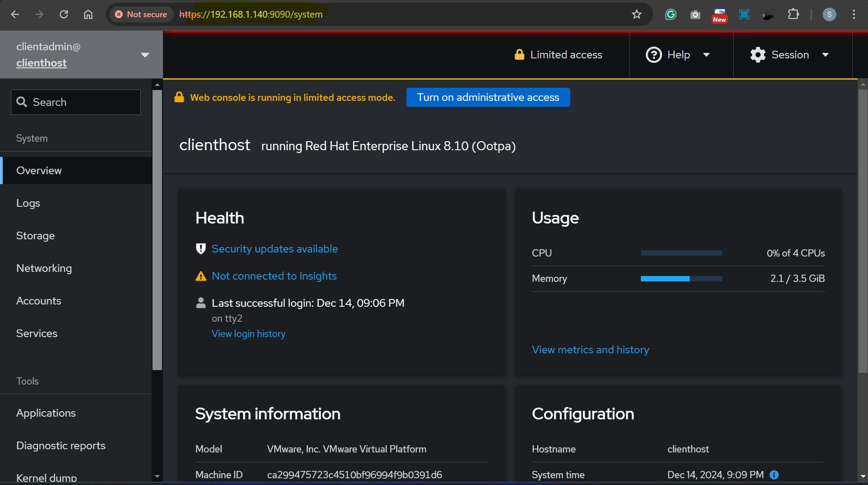Viewport: 868px width, 485px height.
Task: Click the 2.1 / 3.5 GiB memory value
Action: pos(797,279)
